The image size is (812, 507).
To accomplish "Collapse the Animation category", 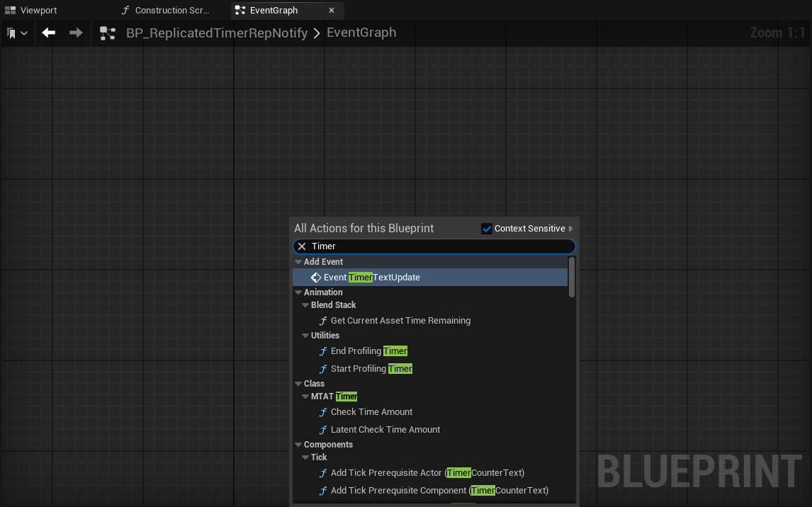I will 298,292.
